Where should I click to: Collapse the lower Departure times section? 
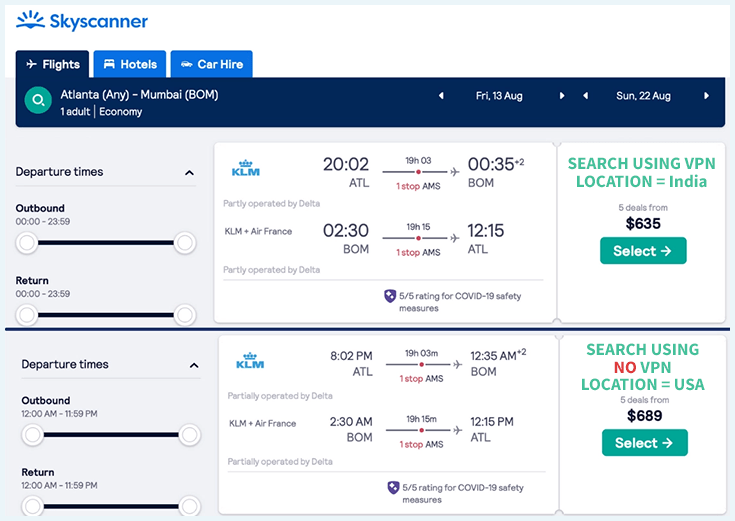coord(194,365)
